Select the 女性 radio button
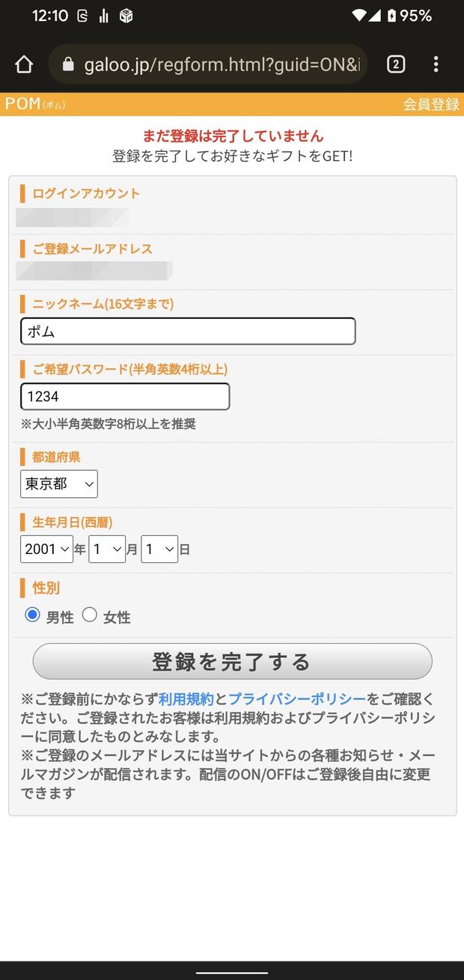The height and width of the screenshot is (980, 464). 90,615
